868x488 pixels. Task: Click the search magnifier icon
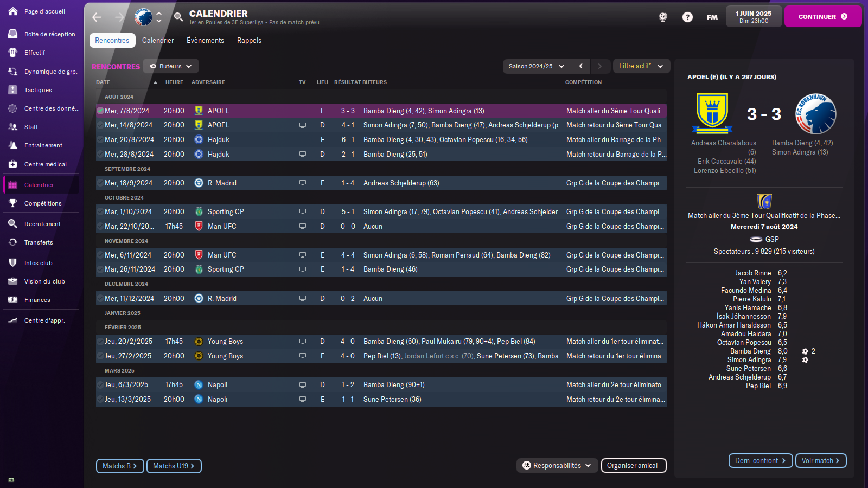[x=178, y=17]
